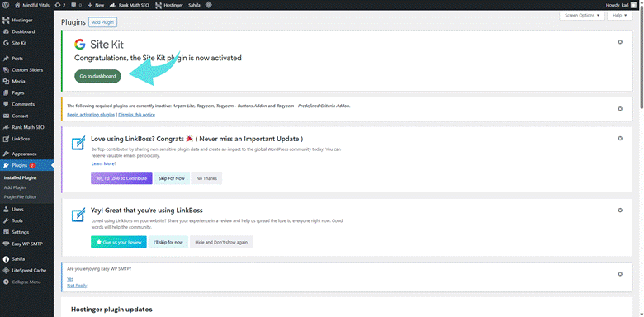Select Installed Plugins submenu item
644x317 pixels.
(x=20, y=177)
